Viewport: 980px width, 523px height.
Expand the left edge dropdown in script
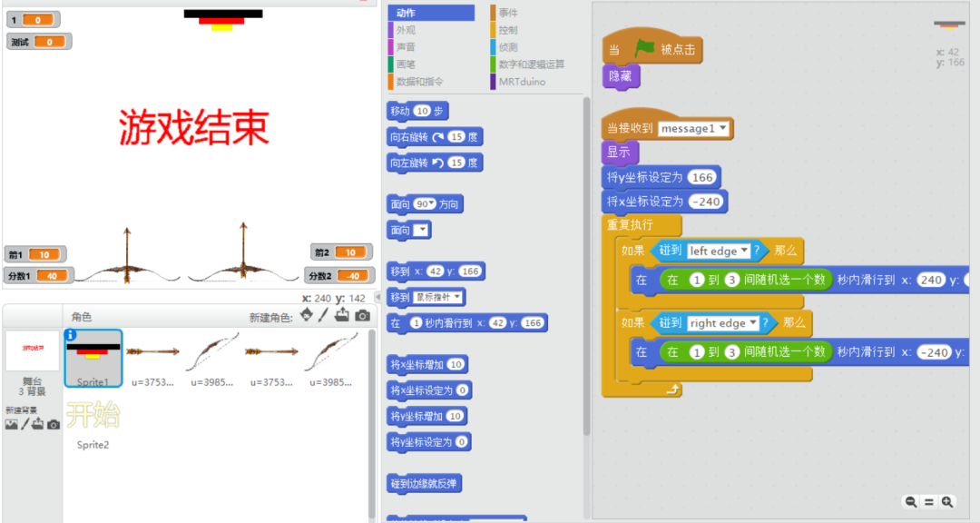pos(744,251)
